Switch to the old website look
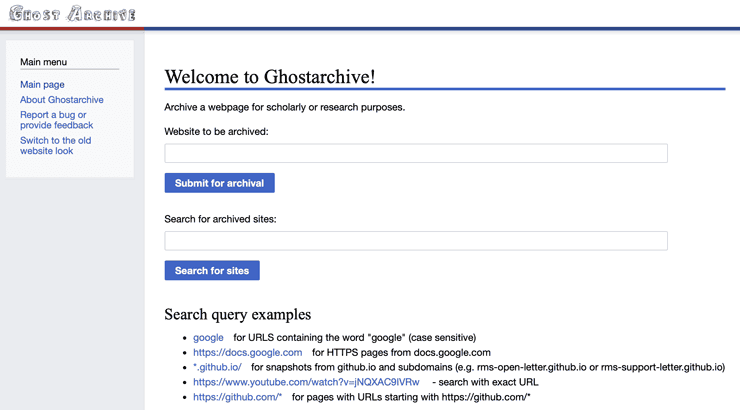Image resolution: width=740 pixels, height=410 pixels. [x=55, y=146]
